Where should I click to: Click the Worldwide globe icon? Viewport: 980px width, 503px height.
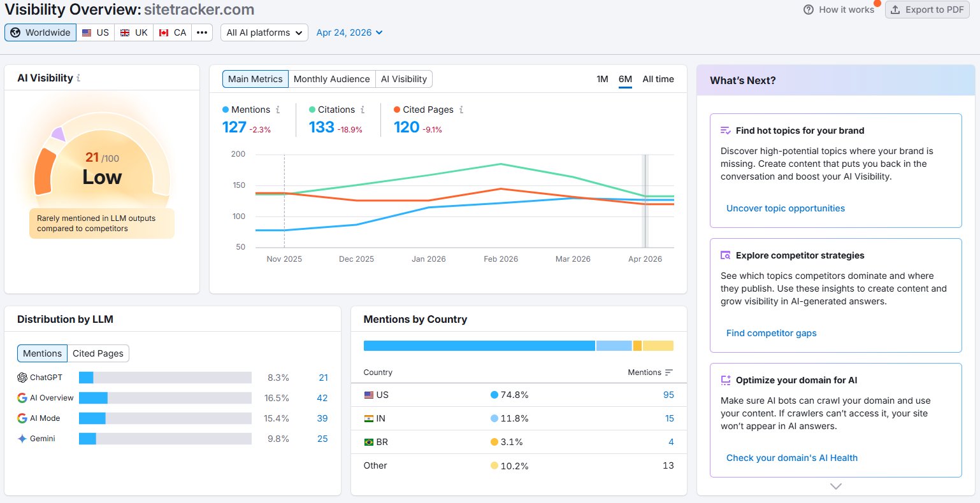coord(15,32)
